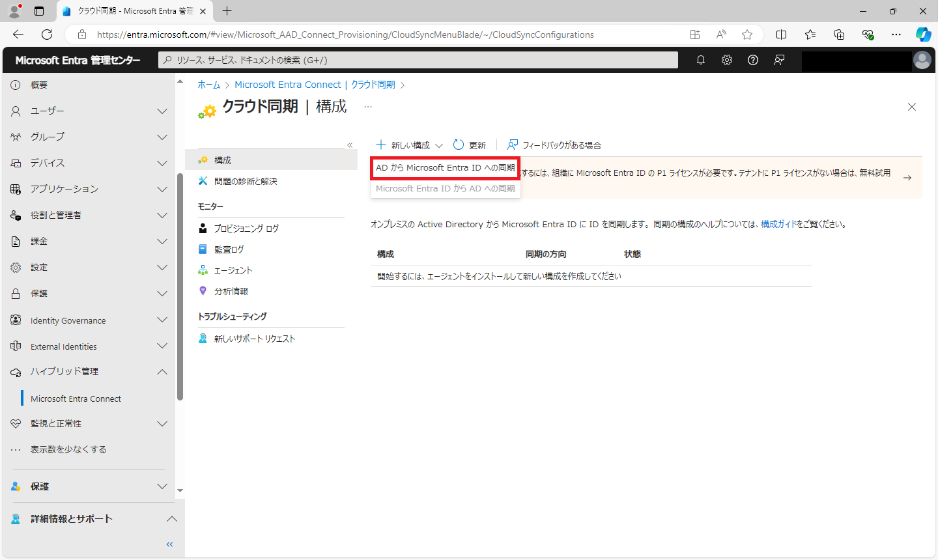
Task: Click the feedback icon next to help
Action: point(778,60)
